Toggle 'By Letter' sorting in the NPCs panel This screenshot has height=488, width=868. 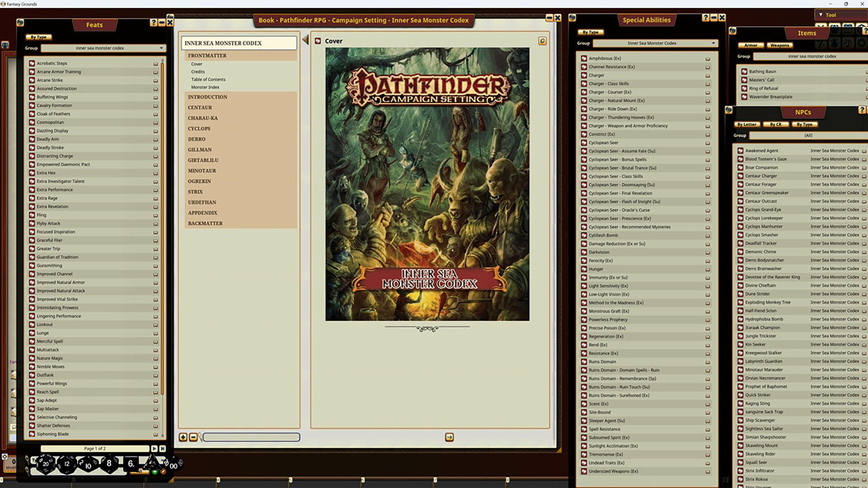pyautogui.click(x=746, y=125)
